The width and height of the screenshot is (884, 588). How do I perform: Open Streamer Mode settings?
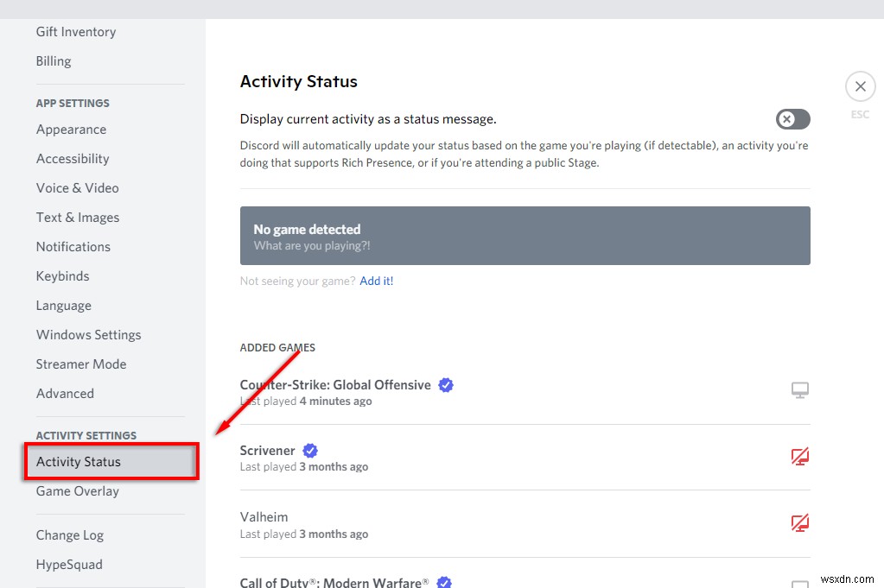click(x=81, y=364)
